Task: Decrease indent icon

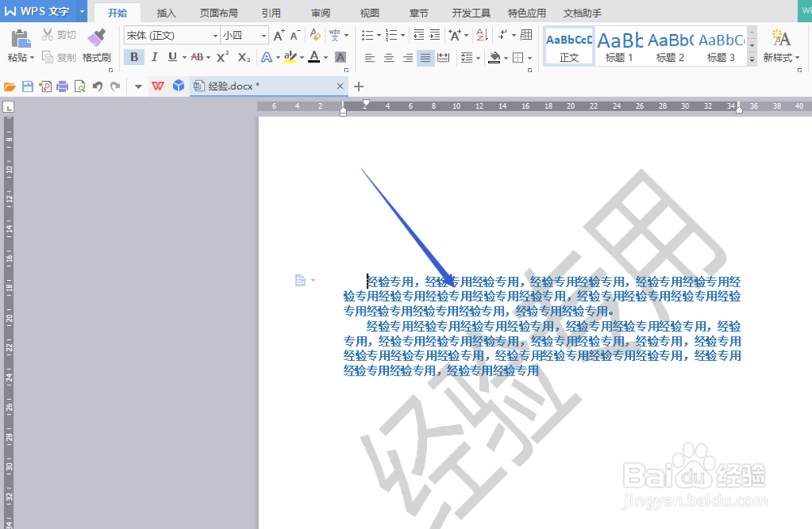Action: 418,35
